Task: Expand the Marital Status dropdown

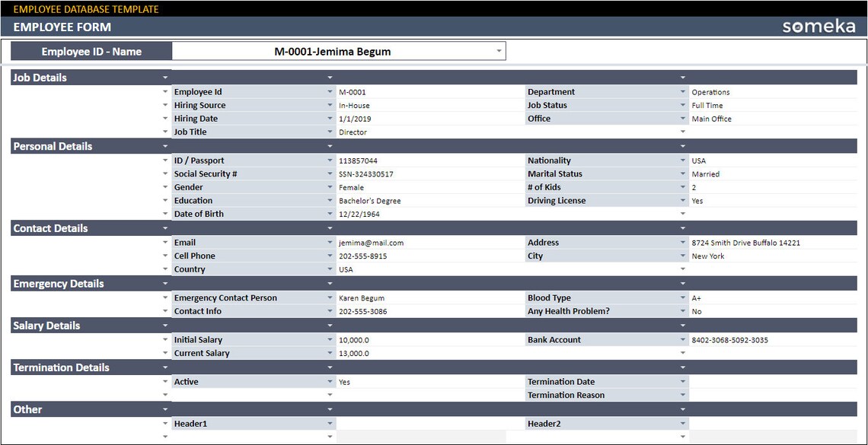Action: coord(683,173)
